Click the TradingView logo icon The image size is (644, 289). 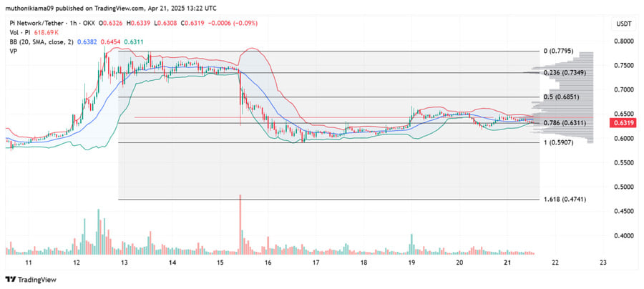pyautogui.click(x=10, y=280)
